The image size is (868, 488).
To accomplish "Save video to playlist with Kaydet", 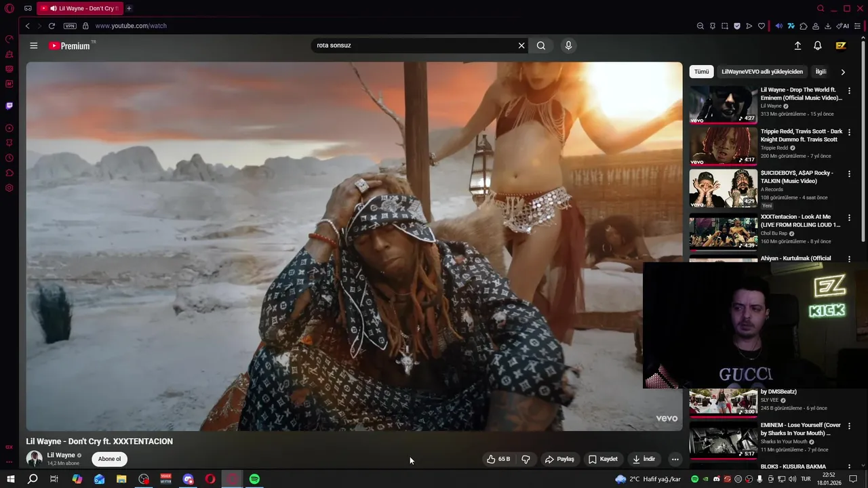I will 603,459.
